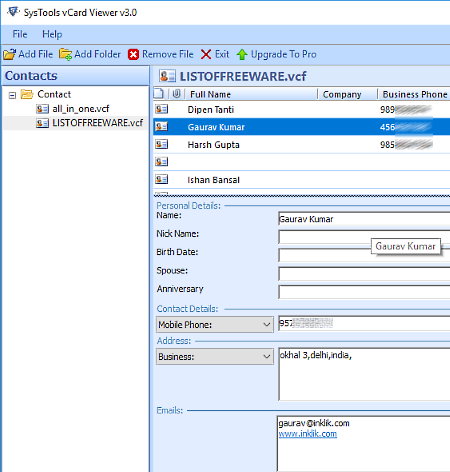The height and width of the screenshot is (472, 450).
Task: Click the Contacts panel heading
Action: 31,76
